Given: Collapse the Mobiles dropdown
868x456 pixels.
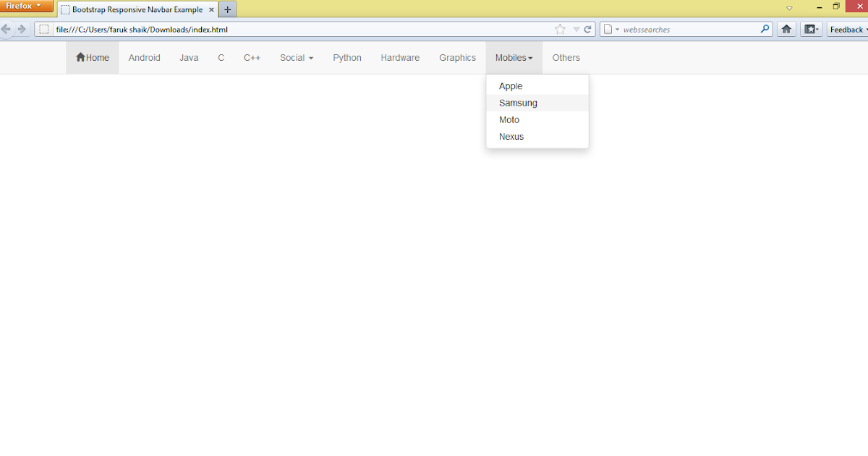Looking at the screenshot, I should point(513,57).
